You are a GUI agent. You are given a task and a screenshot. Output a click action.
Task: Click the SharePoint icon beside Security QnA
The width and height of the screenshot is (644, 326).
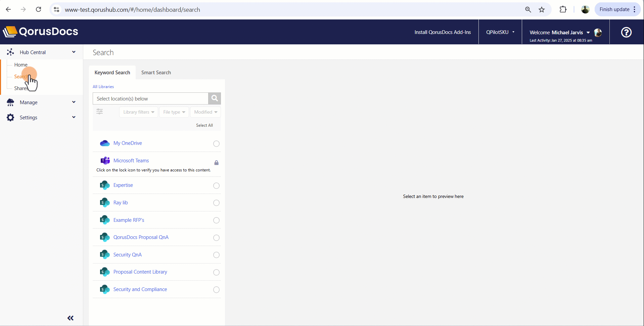105,255
